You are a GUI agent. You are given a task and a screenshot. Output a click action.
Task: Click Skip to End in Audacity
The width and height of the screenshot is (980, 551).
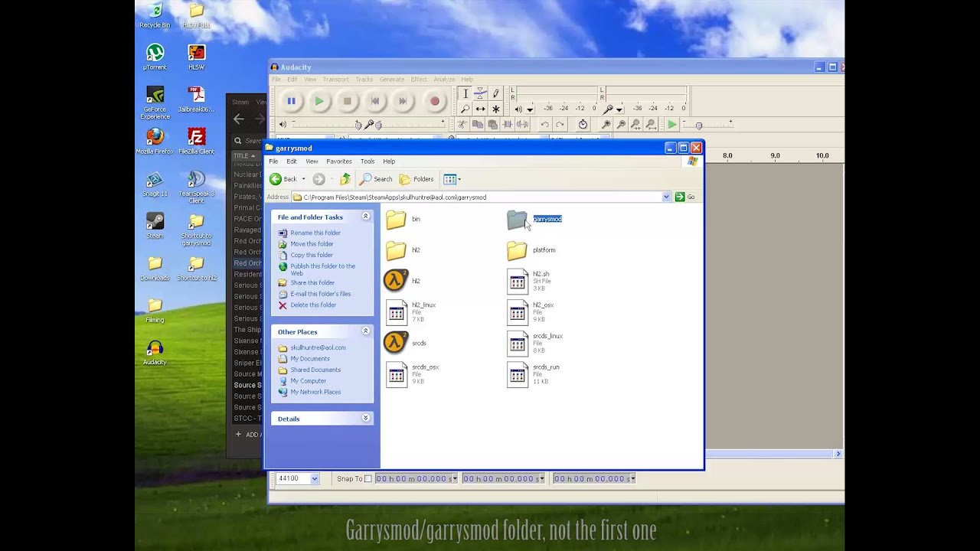403,101
